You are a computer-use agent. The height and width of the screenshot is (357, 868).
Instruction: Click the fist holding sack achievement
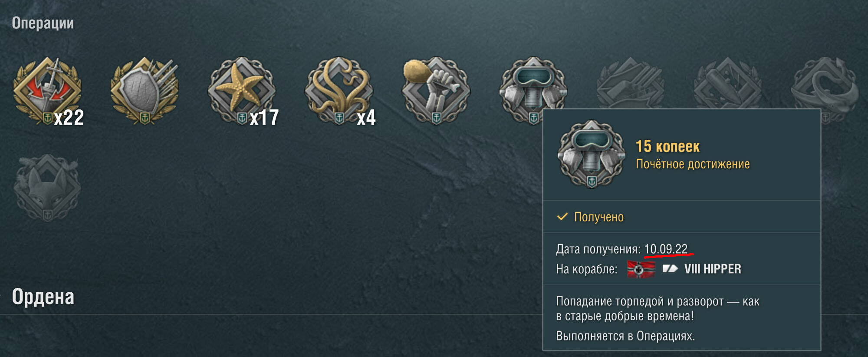436,91
